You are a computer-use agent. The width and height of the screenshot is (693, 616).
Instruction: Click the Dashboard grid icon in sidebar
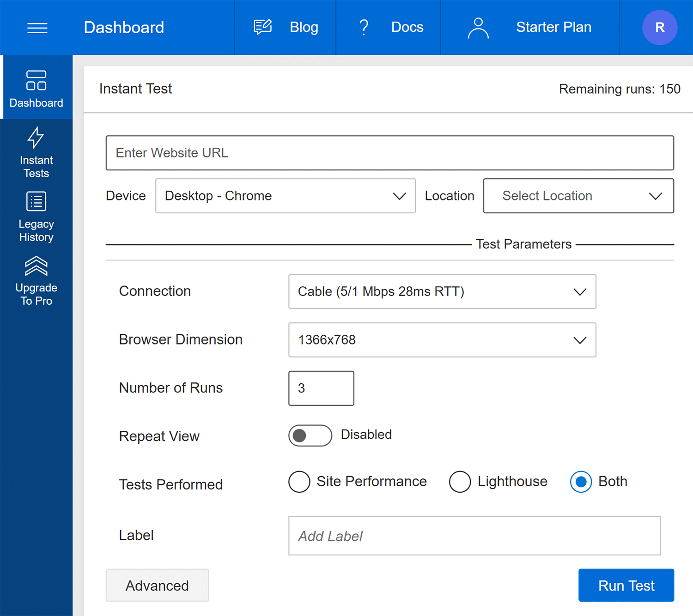36,80
